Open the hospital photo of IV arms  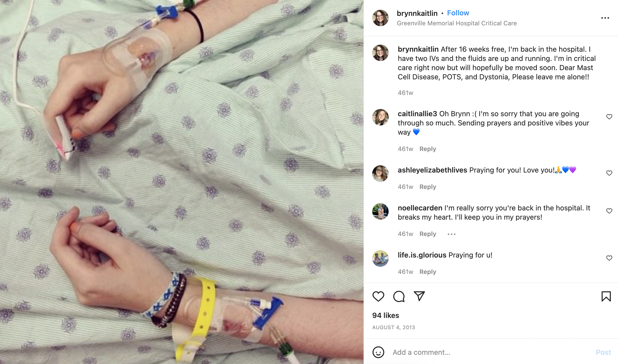coord(182,182)
